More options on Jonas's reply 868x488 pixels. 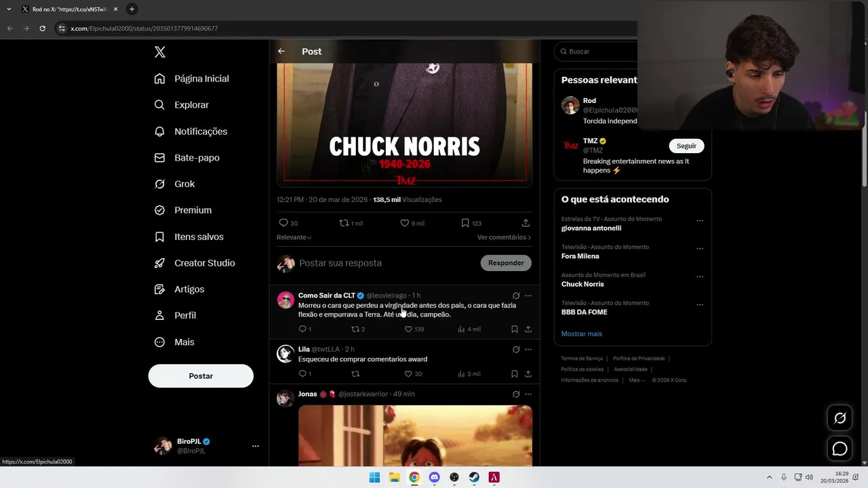528,394
